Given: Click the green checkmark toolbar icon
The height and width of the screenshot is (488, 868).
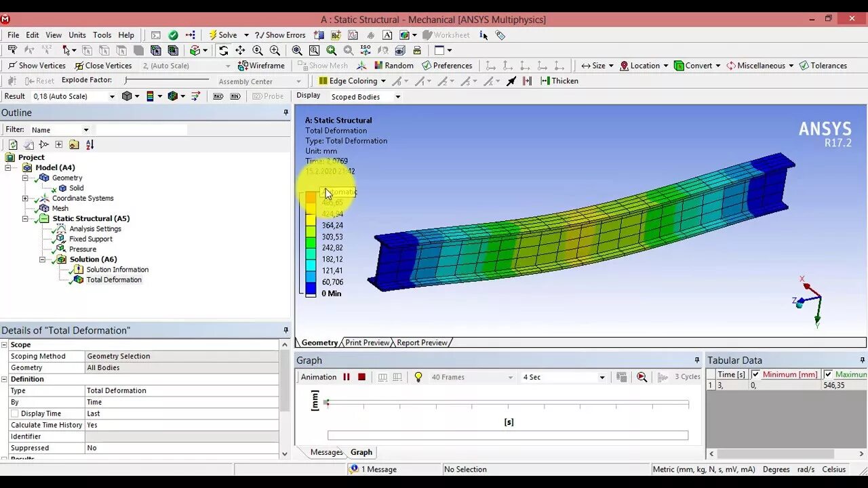Looking at the screenshot, I should [x=173, y=35].
